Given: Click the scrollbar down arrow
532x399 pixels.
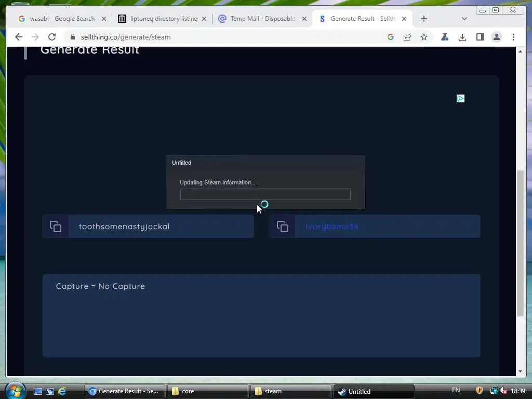Looking at the screenshot, I should [520, 371].
